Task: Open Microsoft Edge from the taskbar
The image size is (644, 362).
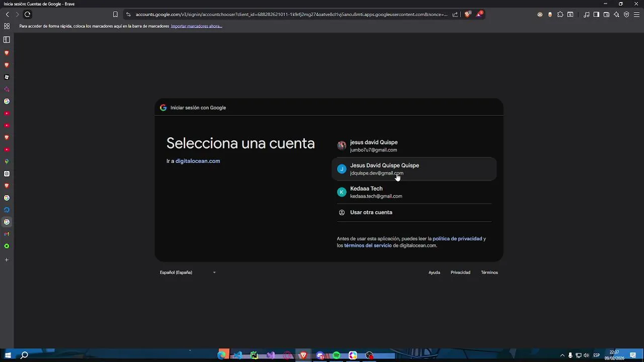Action: (x=221, y=355)
